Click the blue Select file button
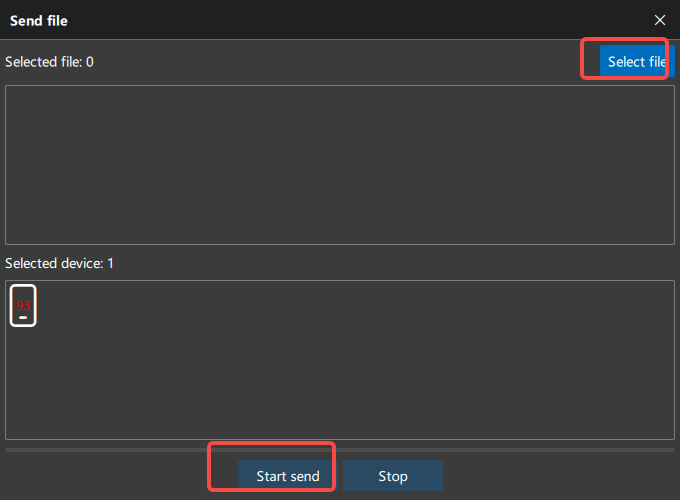 [637, 62]
